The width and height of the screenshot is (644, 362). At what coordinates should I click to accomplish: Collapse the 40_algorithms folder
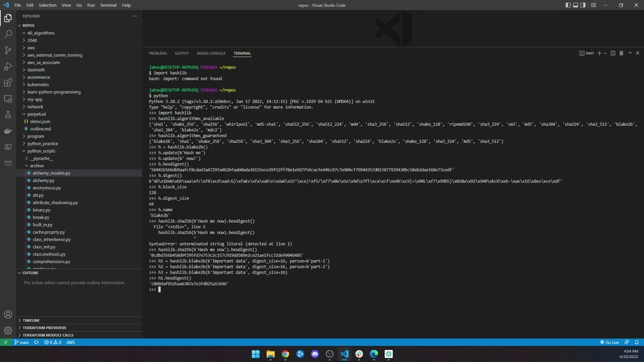point(41,33)
